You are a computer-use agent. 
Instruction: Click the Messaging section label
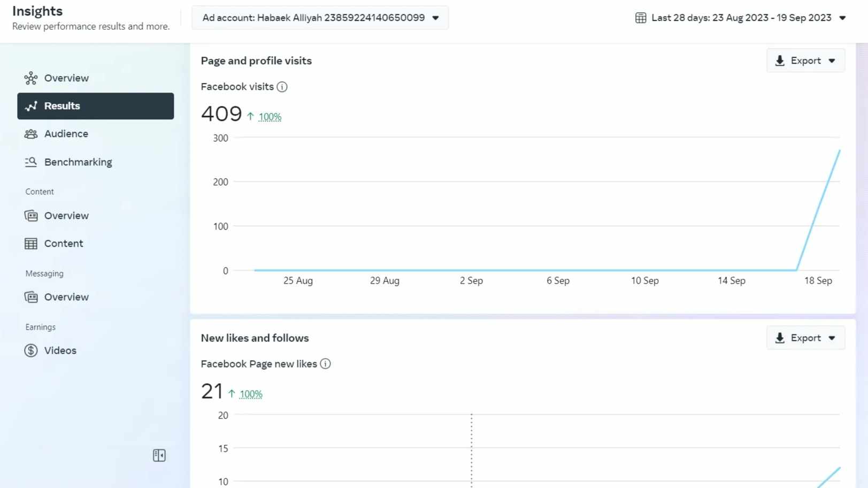[x=44, y=273]
